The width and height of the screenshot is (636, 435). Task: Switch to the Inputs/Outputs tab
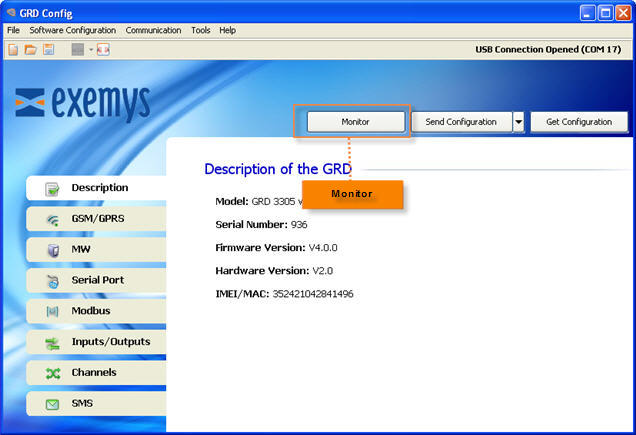[97, 342]
